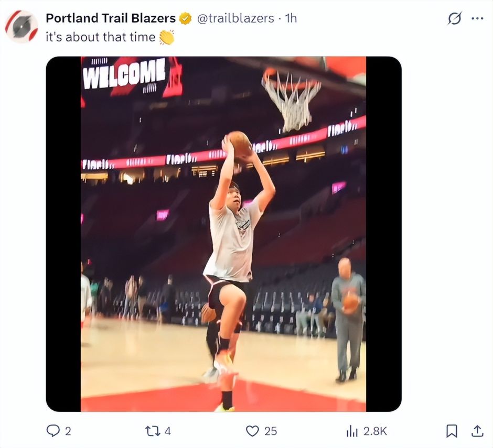Click the repost arrows icon
The image size is (493, 448).
[x=152, y=431]
